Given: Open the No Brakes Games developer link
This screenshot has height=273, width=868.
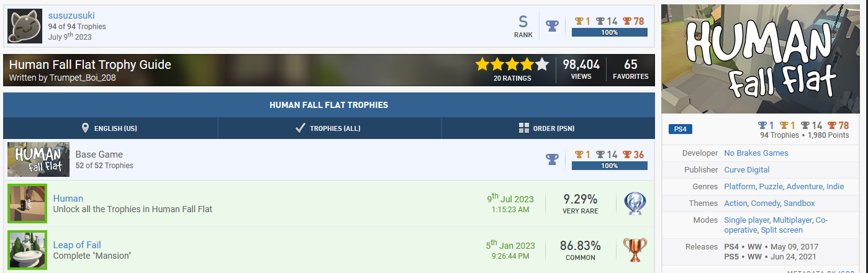Looking at the screenshot, I should [x=756, y=153].
